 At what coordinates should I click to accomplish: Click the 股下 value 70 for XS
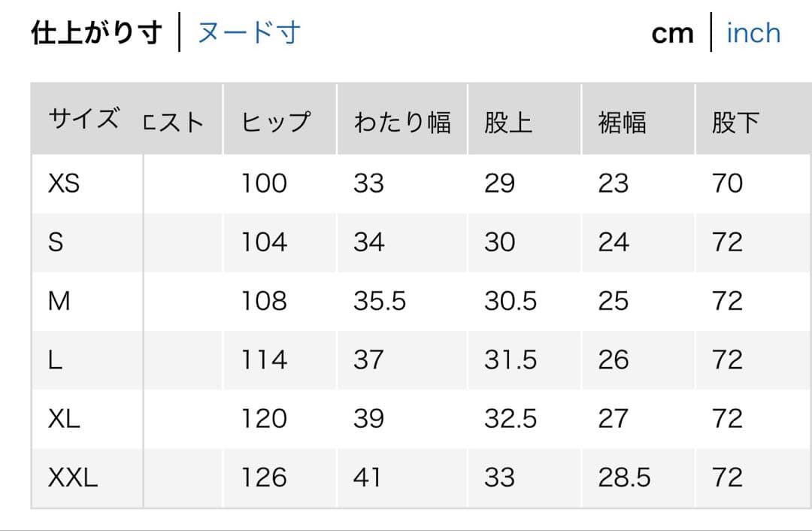(727, 184)
